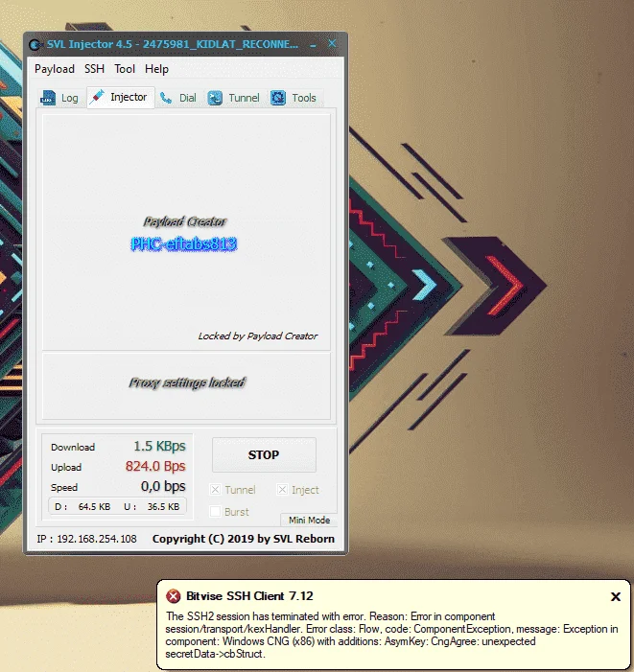
Task: Click the Dial phone icon
Action: pos(166,98)
